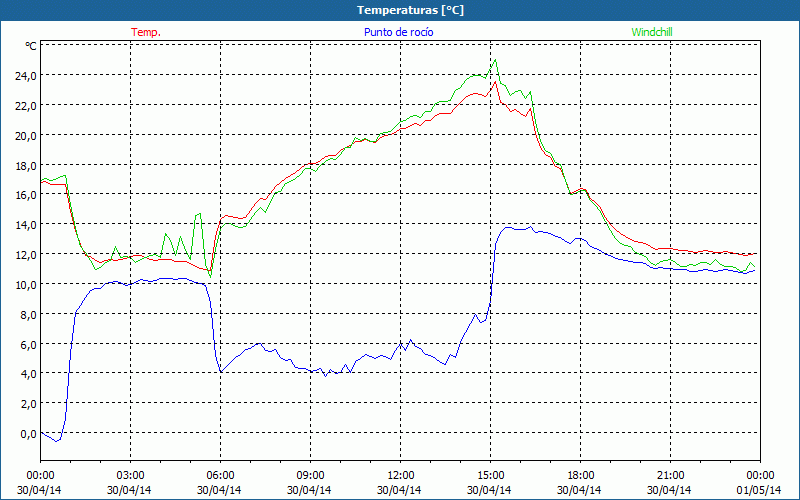The height and width of the screenshot is (500, 800).
Task: Select the blue Punto de rocío legend label
Action: 398,32
